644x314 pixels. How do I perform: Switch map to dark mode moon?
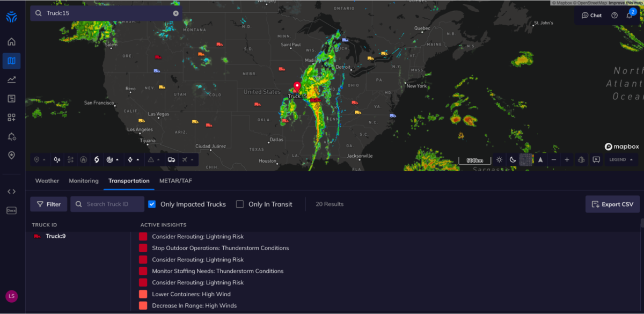513,159
